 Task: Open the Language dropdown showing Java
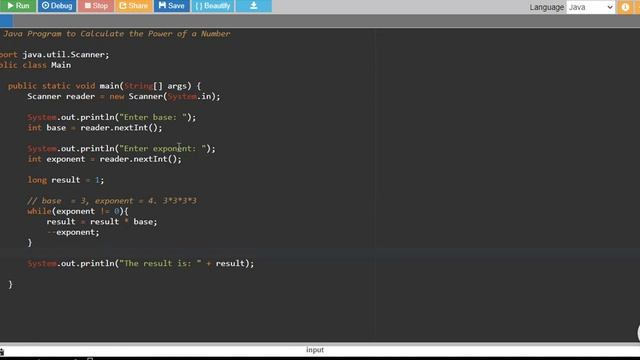[x=590, y=7]
